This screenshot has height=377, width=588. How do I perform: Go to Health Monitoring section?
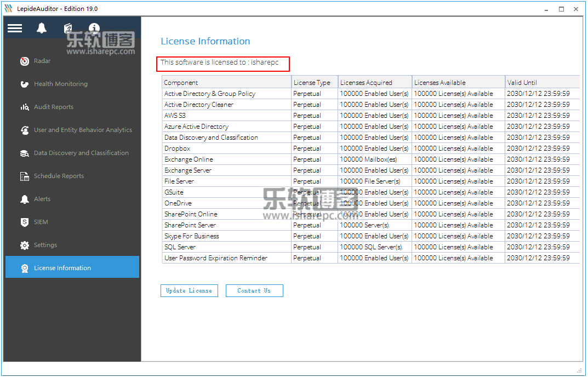61,84
